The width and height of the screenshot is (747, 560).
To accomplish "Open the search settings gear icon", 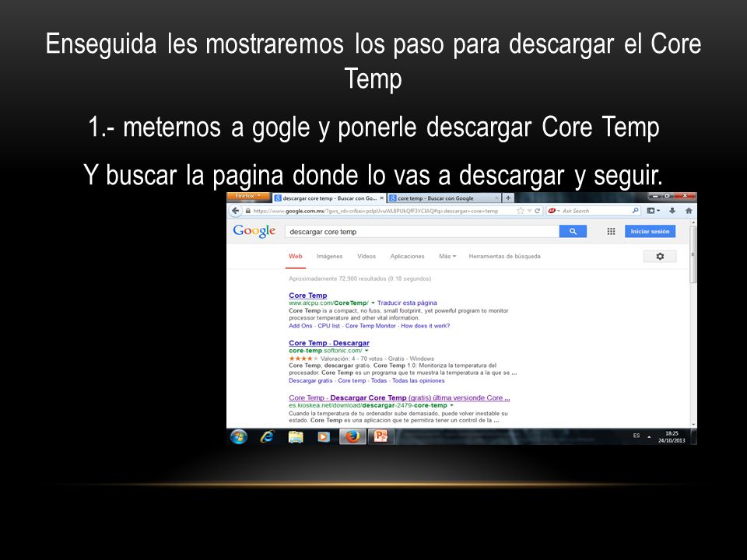I will click(x=660, y=256).
